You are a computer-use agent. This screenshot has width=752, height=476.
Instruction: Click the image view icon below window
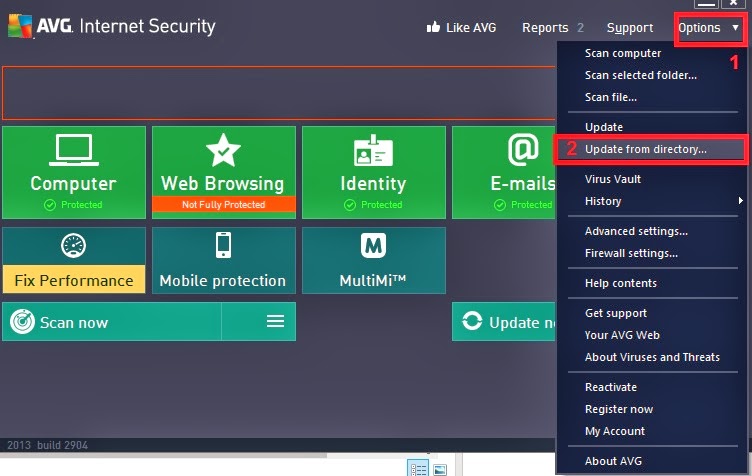[x=440, y=470]
